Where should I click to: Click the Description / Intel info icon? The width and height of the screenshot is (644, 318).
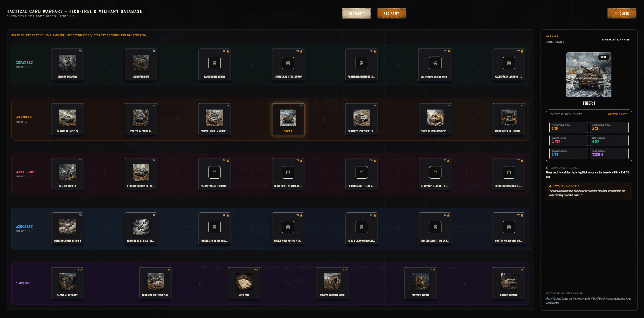pyautogui.click(x=548, y=168)
